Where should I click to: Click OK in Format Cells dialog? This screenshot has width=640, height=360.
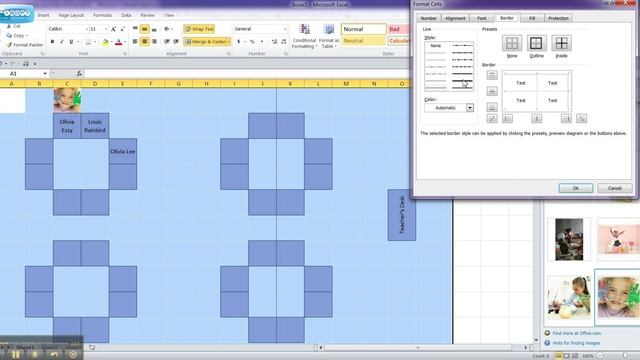coord(576,188)
